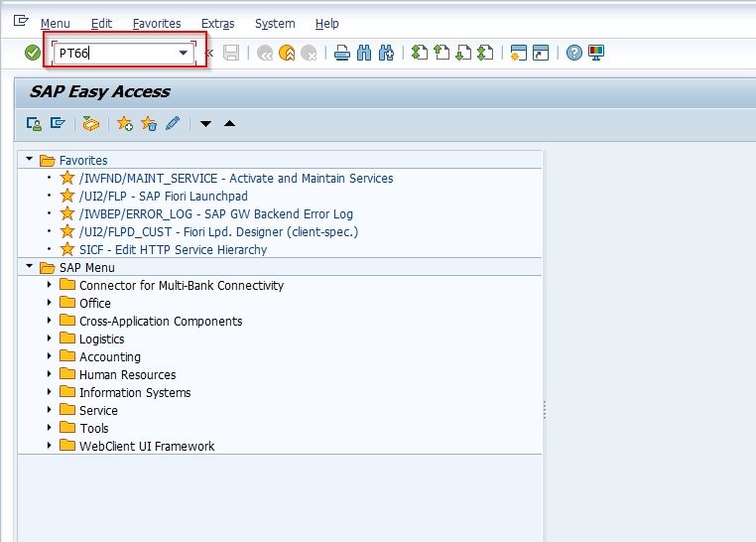Image resolution: width=756 pixels, height=542 pixels.
Task: Open the command field history dropdown arrow
Action: pyautogui.click(x=184, y=53)
